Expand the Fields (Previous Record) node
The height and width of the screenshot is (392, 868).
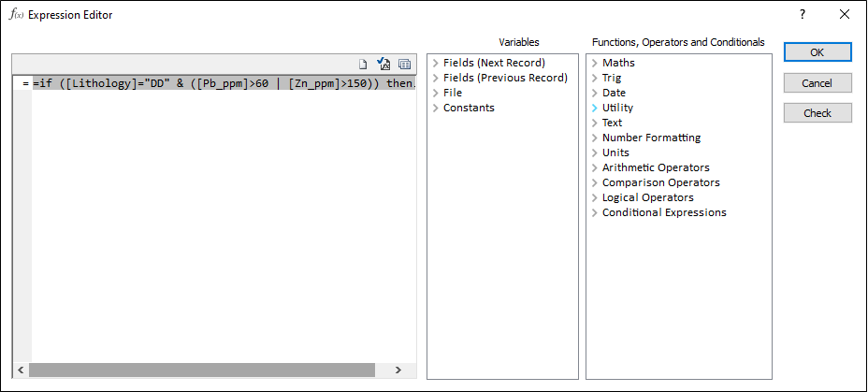click(x=435, y=78)
